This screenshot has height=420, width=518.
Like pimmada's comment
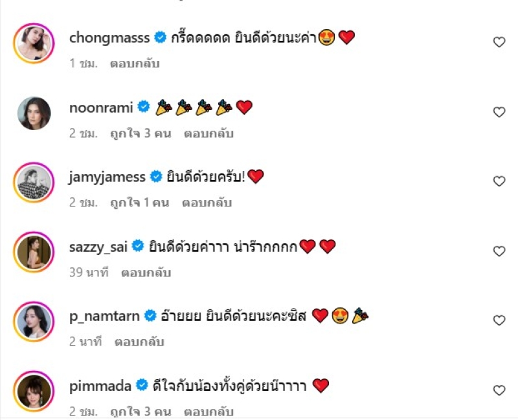(x=499, y=390)
